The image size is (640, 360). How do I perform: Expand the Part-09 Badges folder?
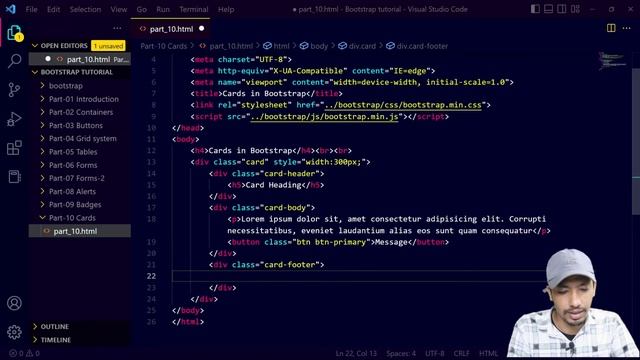click(75, 204)
